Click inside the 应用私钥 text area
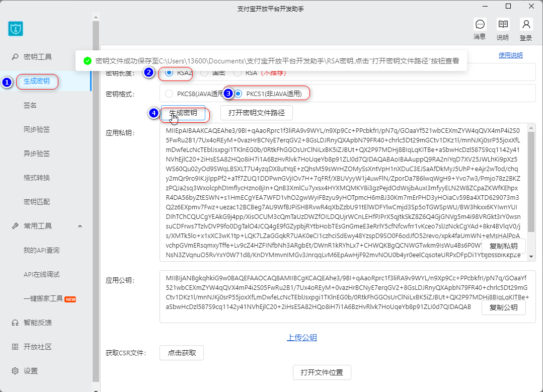Screen dimensions: 543x392 tap(343, 192)
